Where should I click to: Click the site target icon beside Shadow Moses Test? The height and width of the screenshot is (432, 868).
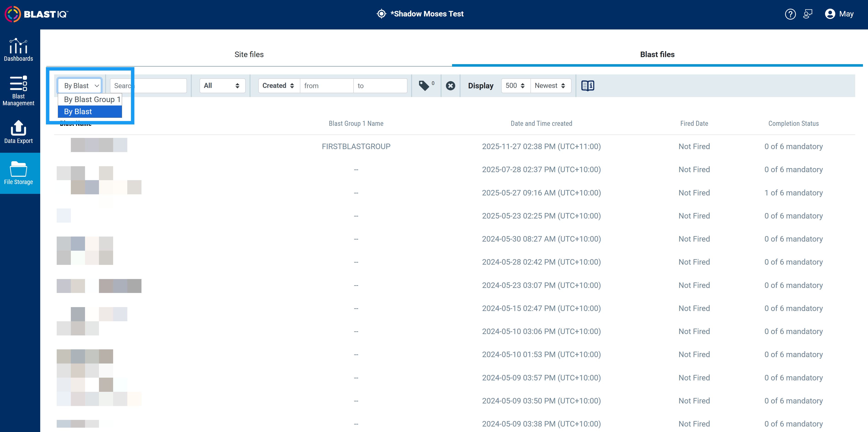[381, 14]
